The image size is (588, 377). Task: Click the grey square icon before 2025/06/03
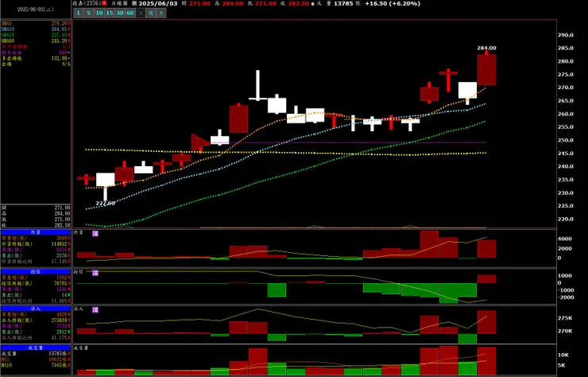134,3
